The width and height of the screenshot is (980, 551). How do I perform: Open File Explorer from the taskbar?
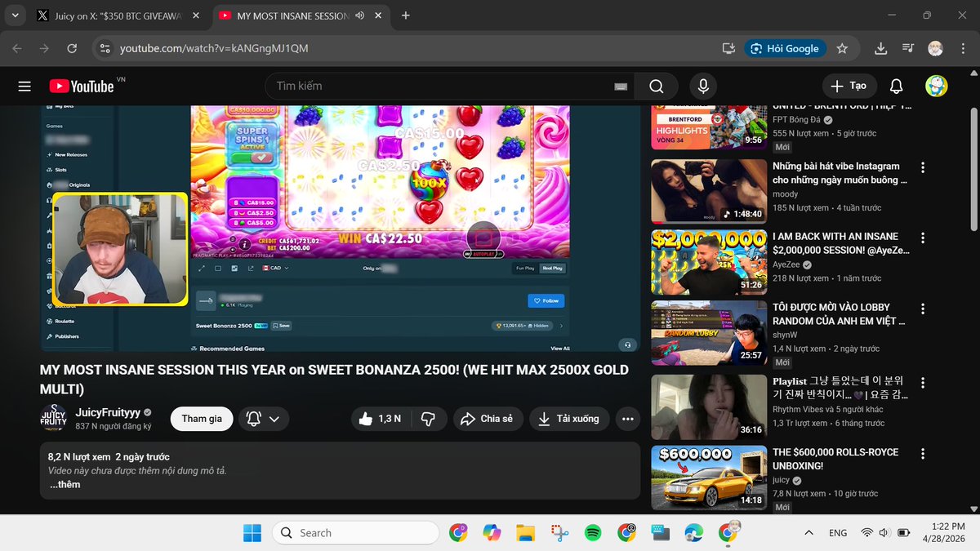pos(525,533)
